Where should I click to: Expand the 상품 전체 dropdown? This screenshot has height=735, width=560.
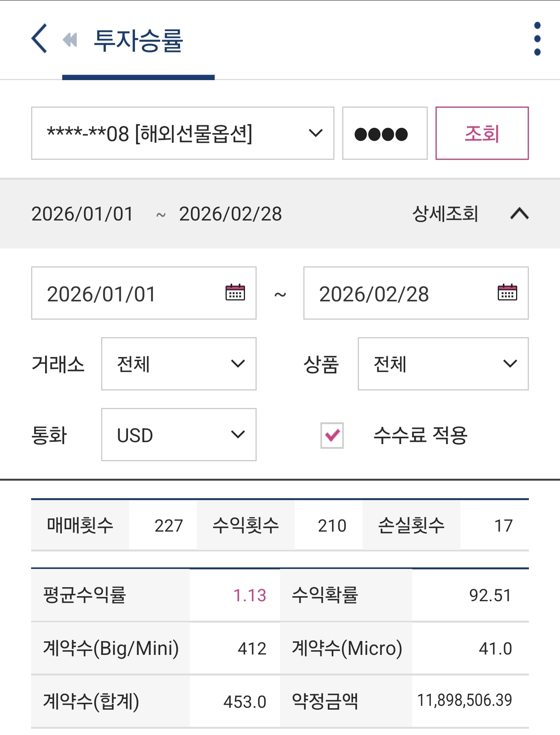click(443, 364)
